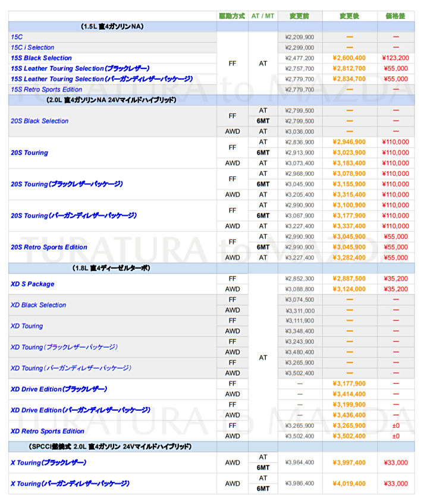Image resolution: width=424 pixels, height=504 pixels.
Task: Click the ¥2,600,400 new price
Action: [349, 58]
